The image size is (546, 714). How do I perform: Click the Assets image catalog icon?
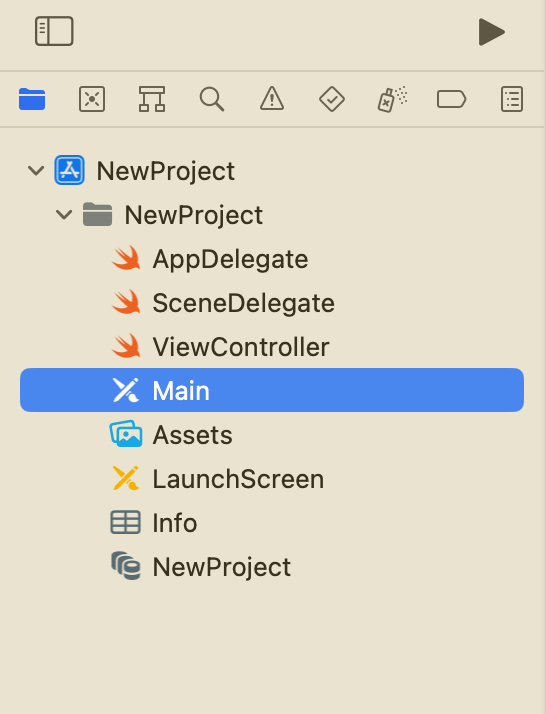(126, 434)
